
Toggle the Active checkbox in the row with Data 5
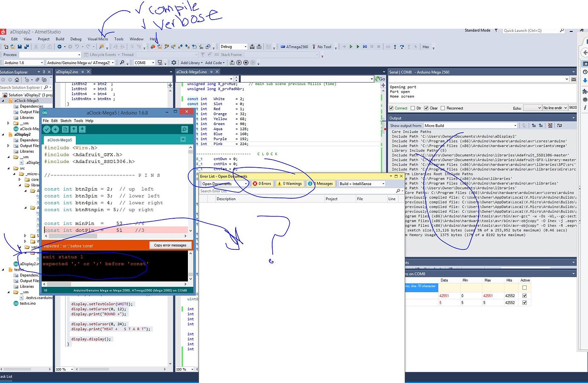[525, 303]
